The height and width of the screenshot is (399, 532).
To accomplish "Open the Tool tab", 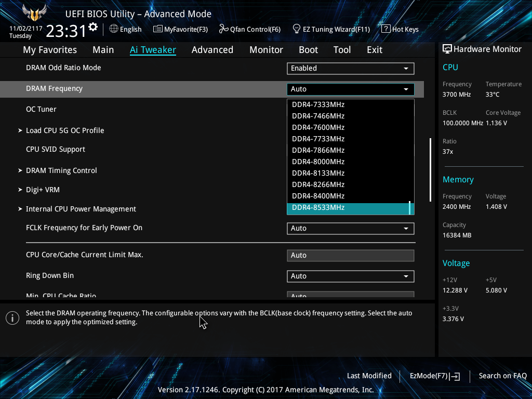I will 342,50.
